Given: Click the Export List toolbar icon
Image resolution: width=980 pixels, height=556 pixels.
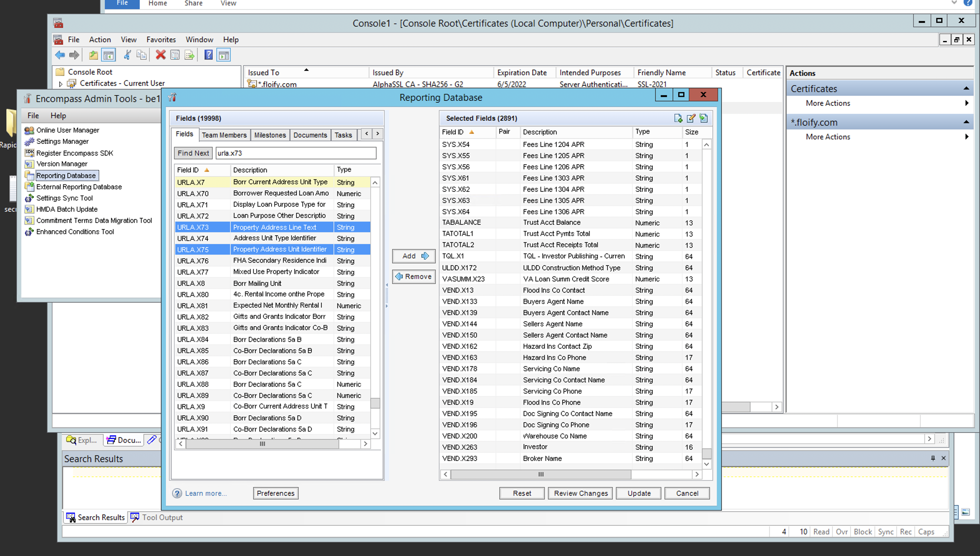Looking at the screenshot, I should [x=190, y=55].
